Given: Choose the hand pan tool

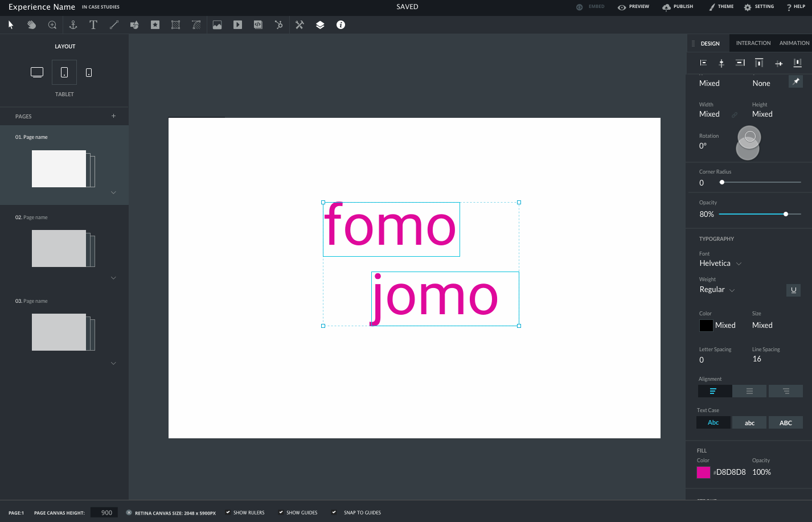Looking at the screenshot, I should pos(32,25).
